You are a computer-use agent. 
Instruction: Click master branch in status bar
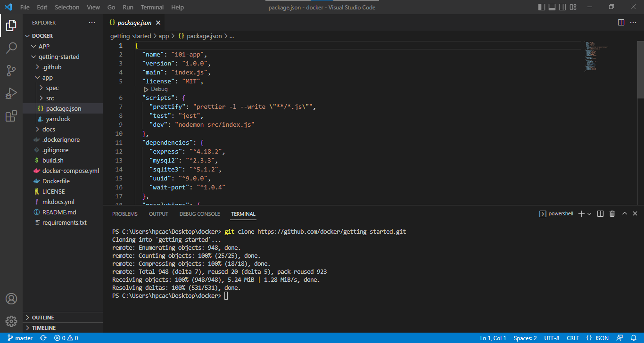click(x=20, y=338)
